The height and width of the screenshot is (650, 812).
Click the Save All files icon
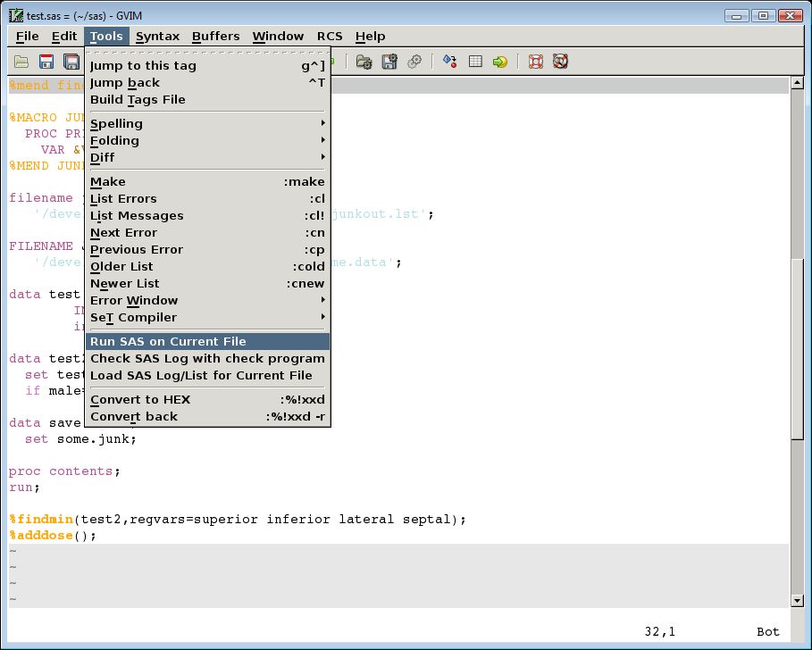tap(71, 62)
